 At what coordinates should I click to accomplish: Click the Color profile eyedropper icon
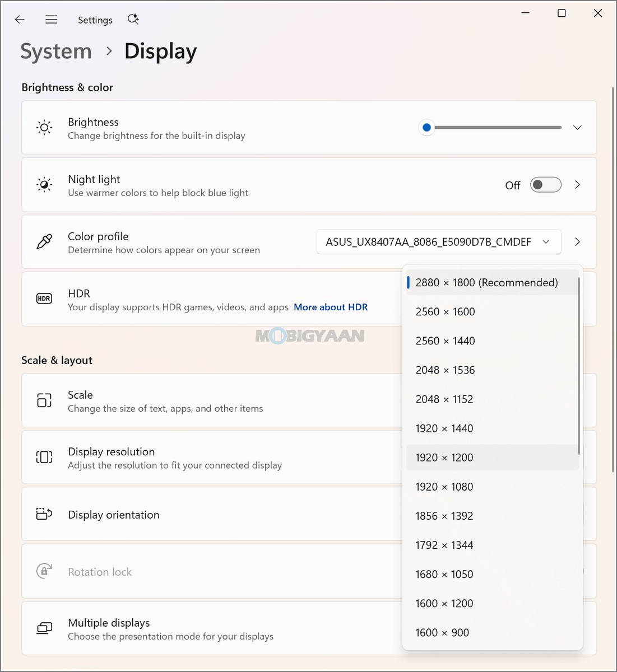click(44, 242)
